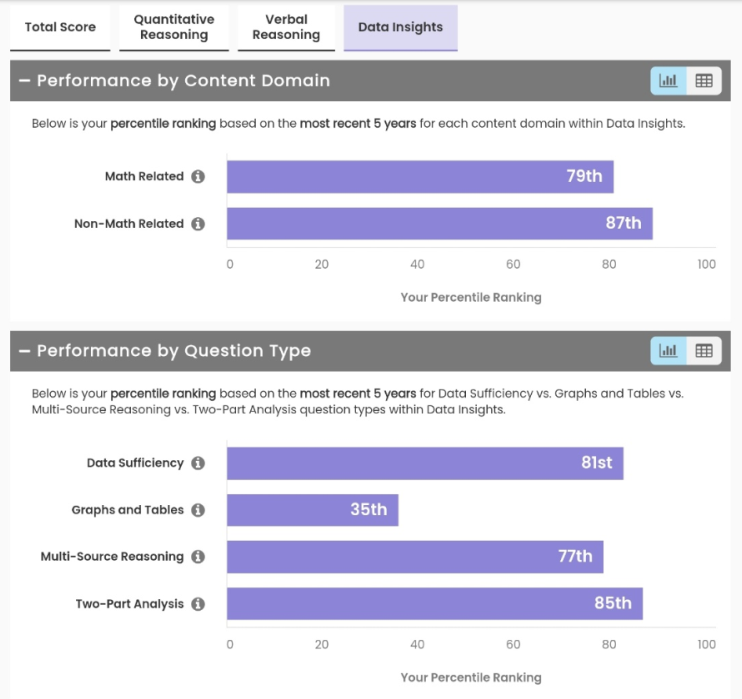Select the 87th percentile Non-Math Related bar
The image size is (742, 699).
[439, 224]
